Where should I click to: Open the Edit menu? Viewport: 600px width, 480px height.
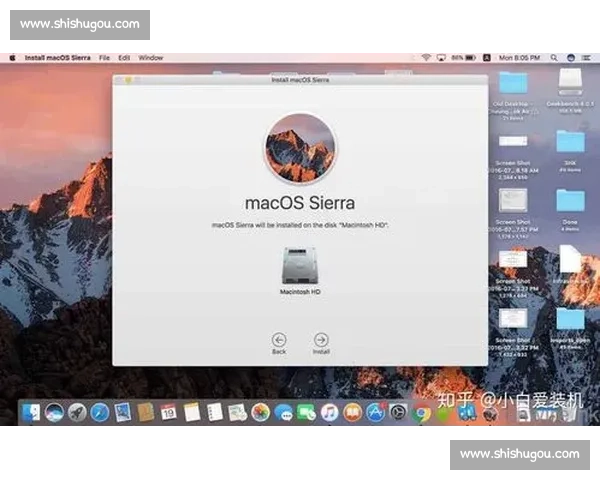pos(124,58)
